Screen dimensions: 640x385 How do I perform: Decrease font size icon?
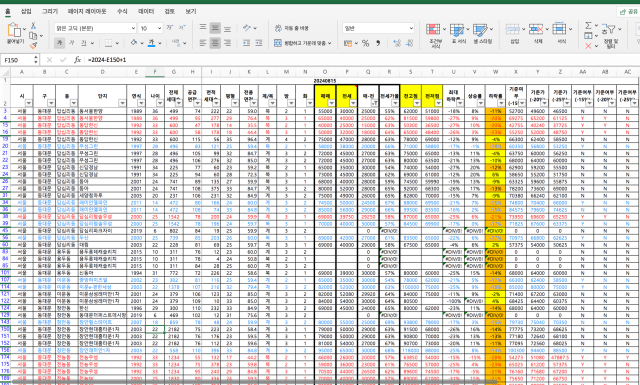tap(182, 28)
